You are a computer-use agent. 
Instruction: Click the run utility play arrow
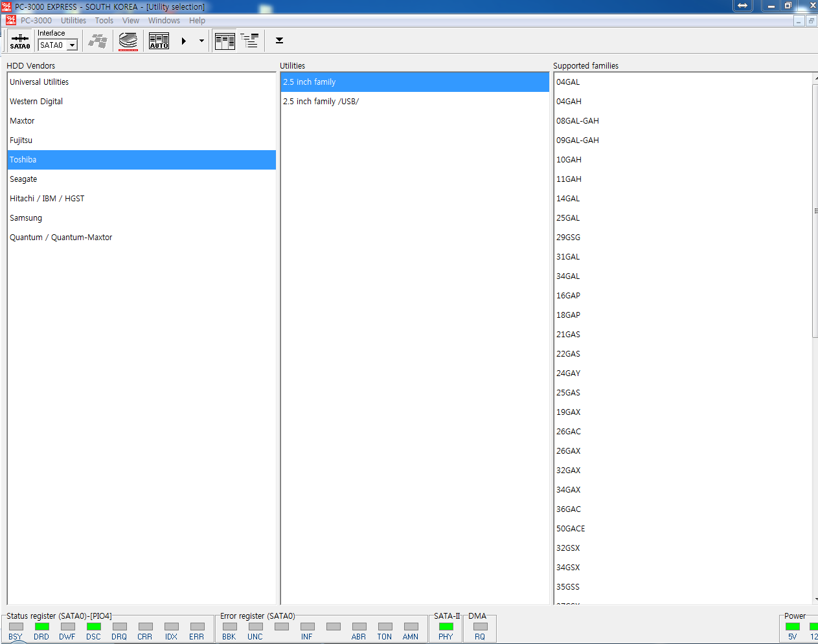[184, 41]
